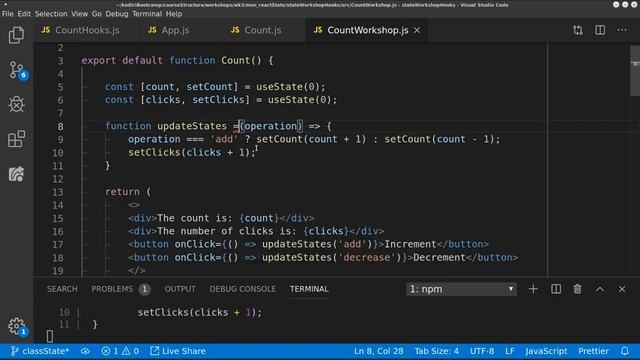Switch to the OUTPUT panel tab
This screenshot has width=640, height=360.
[180, 289]
